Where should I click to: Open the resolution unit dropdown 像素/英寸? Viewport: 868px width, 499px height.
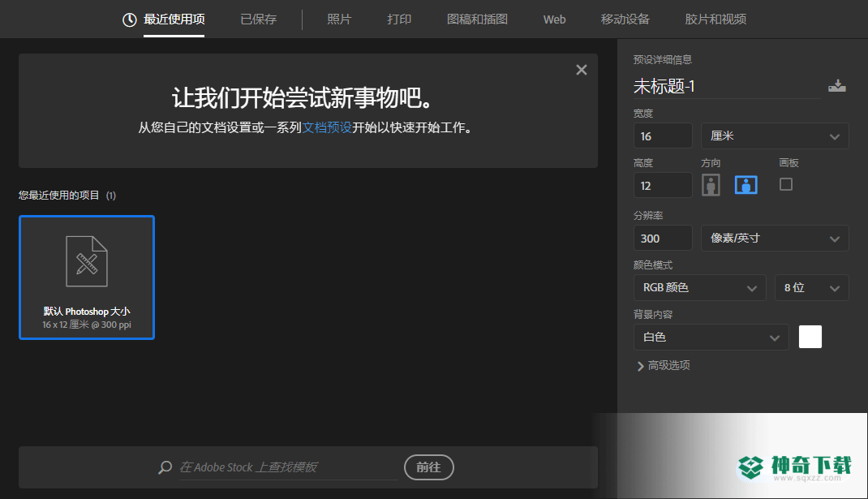[775, 239]
